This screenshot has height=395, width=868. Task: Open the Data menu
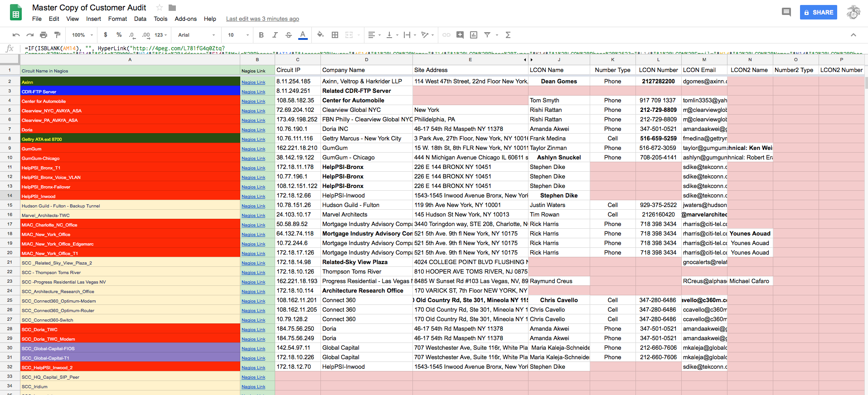click(140, 19)
